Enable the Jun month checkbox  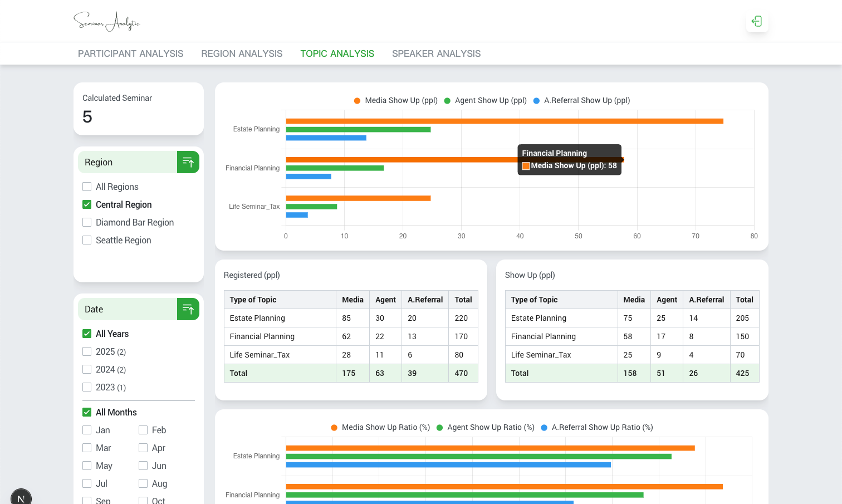[143, 466]
